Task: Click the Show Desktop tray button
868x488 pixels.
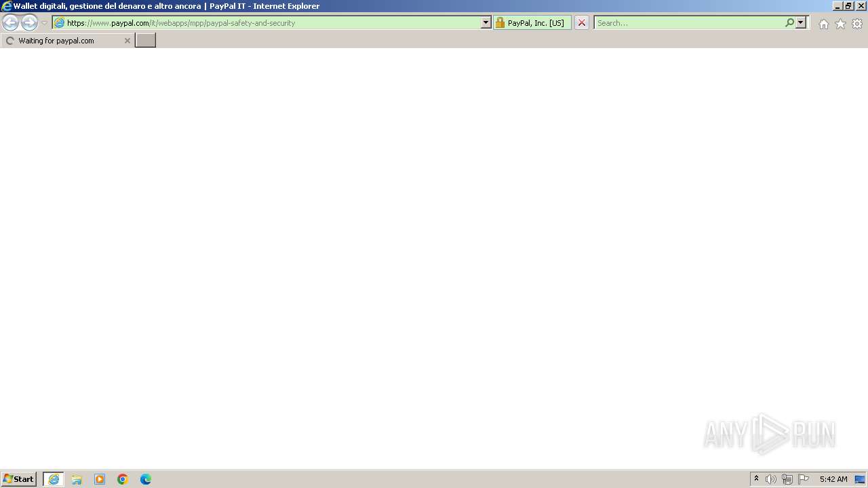Action: pos(861,479)
